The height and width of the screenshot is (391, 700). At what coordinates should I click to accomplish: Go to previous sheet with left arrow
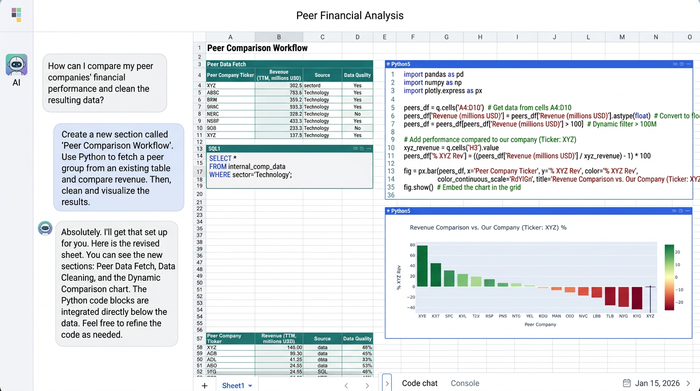(x=346, y=385)
